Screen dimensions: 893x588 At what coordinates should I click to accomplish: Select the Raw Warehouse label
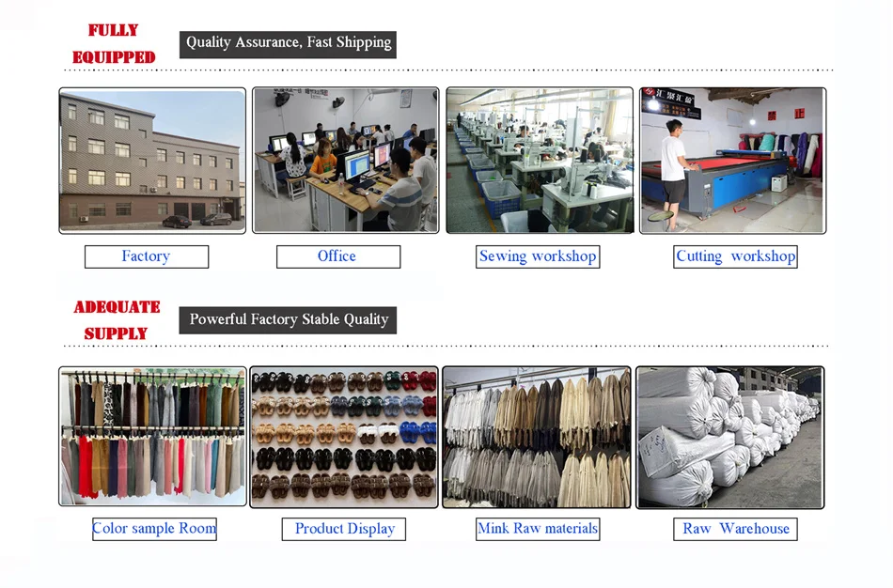pyautogui.click(x=735, y=529)
